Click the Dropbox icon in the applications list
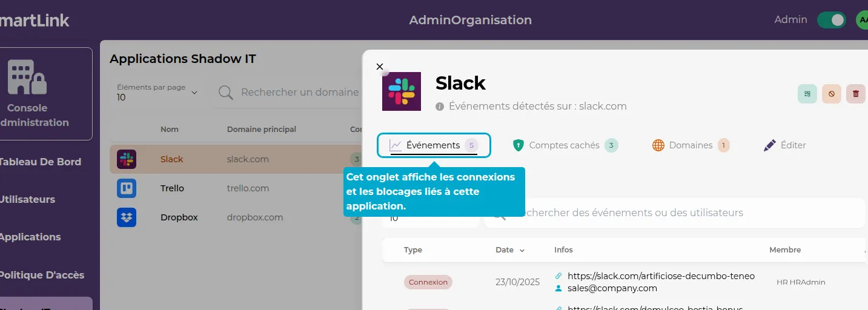Image resolution: width=868 pixels, height=310 pixels. pos(127,217)
